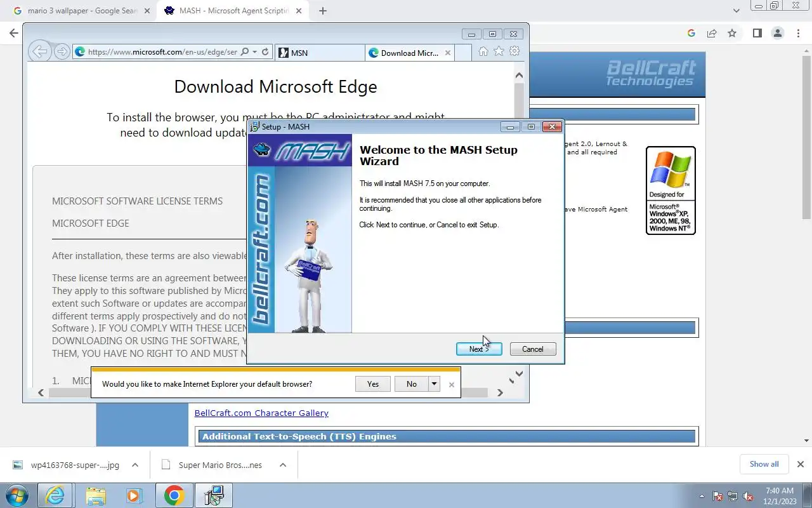Open a new tab in Internet Explorer
Screen dimensions: 812x508
pos(463,53)
